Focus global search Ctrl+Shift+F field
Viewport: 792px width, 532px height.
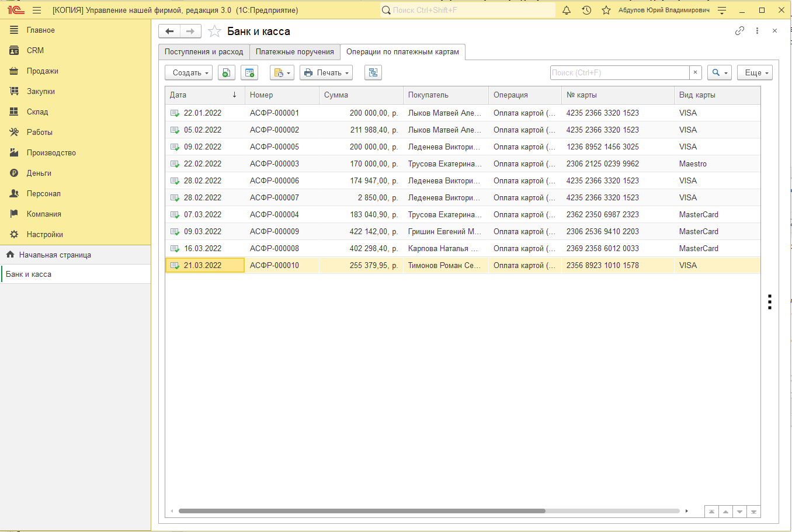[x=468, y=10]
